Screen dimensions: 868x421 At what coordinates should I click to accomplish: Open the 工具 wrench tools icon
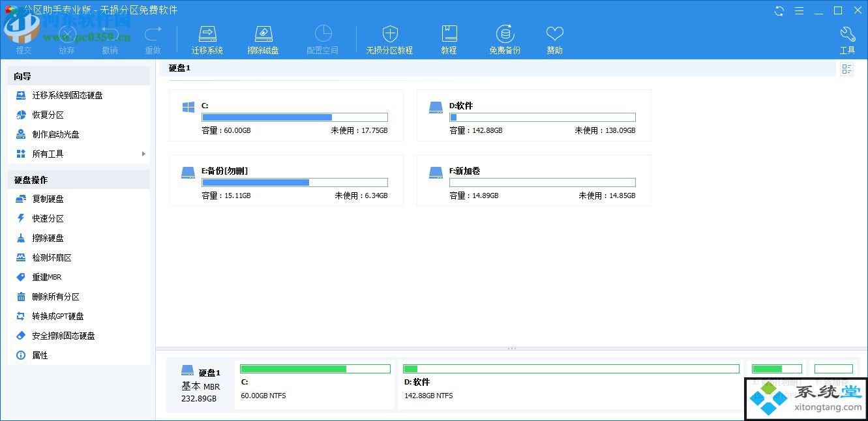click(x=847, y=34)
